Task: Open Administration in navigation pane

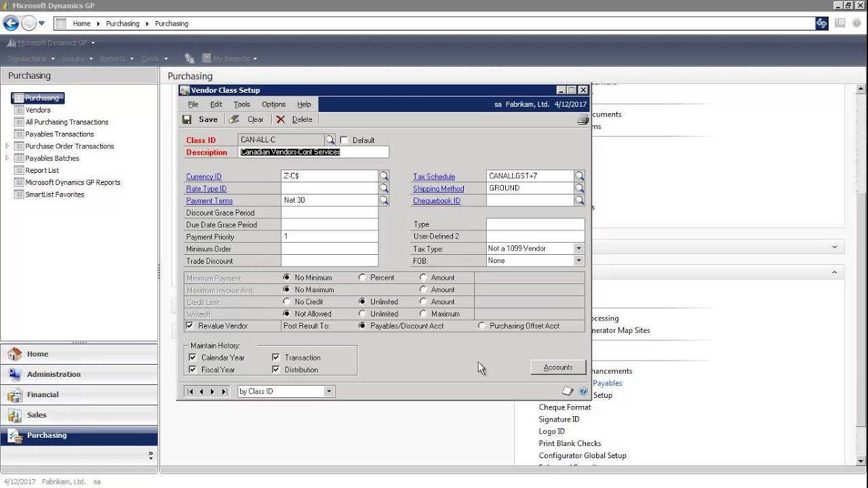Action: pos(79,374)
